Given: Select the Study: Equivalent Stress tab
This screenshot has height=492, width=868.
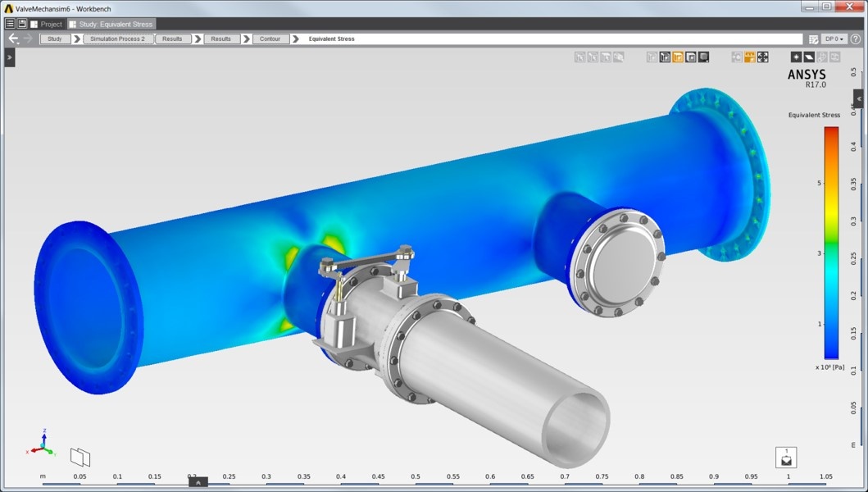Looking at the screenshot, I should click(111, 24).
